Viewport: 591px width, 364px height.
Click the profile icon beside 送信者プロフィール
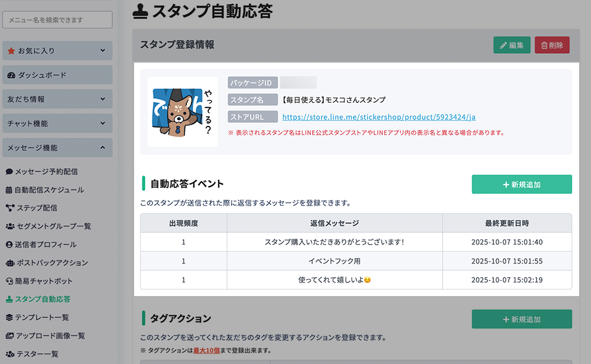pos(9,245)
